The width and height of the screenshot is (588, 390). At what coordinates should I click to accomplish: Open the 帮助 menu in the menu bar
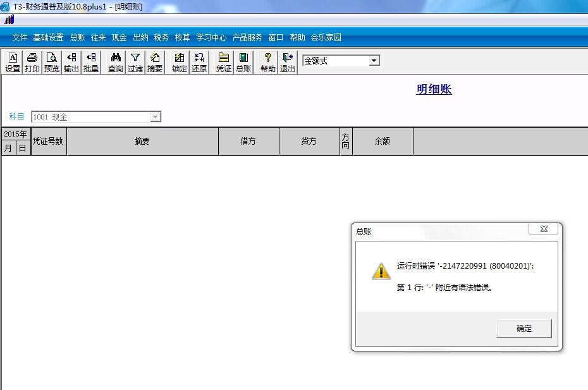click(297, 37)
